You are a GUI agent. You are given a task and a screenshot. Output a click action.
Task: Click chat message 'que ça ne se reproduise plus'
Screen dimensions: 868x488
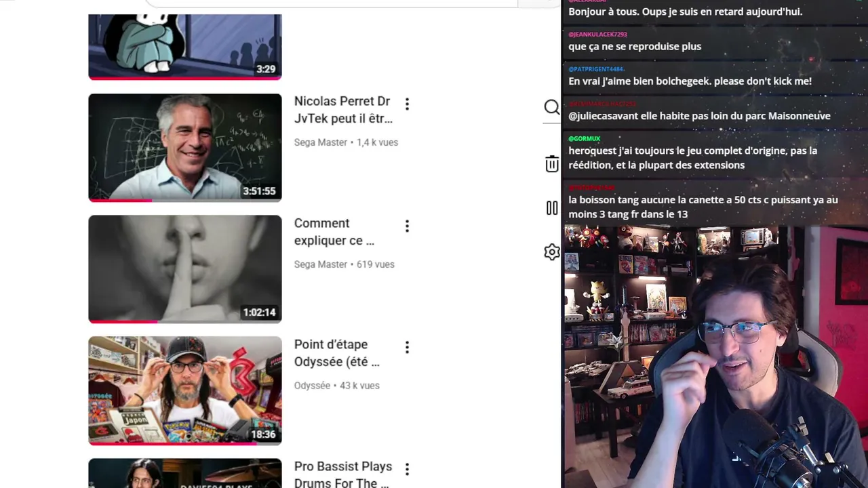635,46
